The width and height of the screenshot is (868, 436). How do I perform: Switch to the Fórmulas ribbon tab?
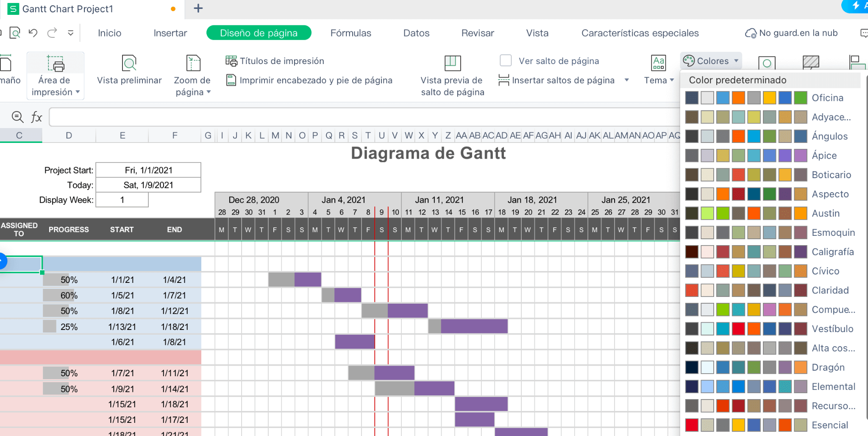click(351, 33)
